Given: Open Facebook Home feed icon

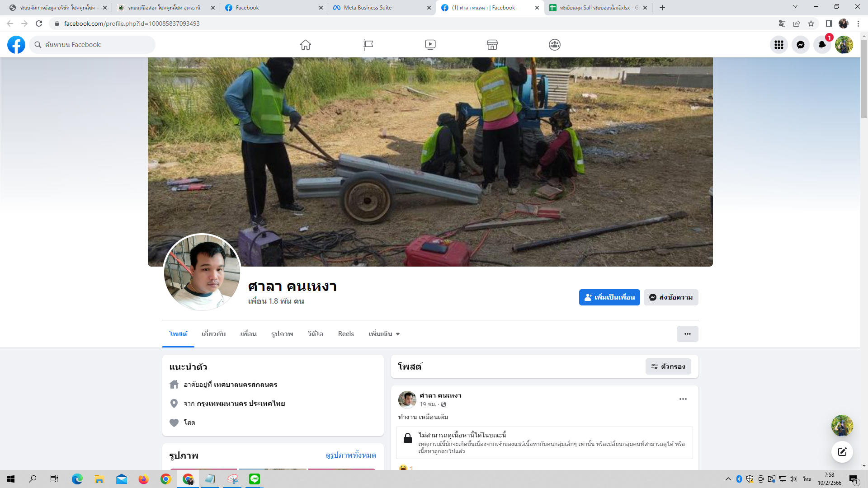Looking at the screenshot, I should pyautogui.click(x=306, y=45).
